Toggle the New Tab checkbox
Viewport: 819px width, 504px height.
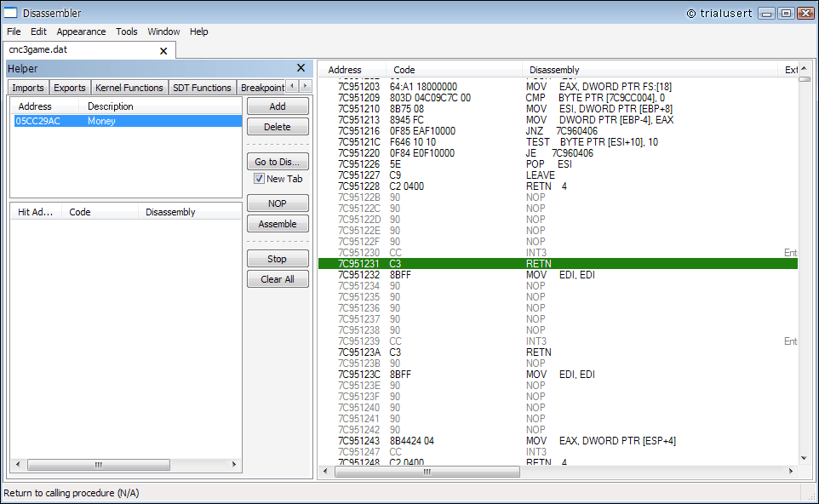point(261,178)
